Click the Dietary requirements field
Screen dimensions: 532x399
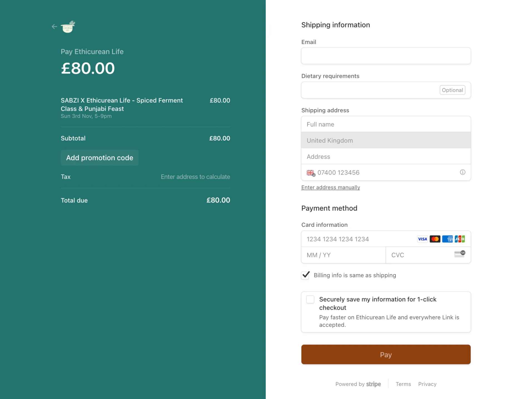click(x=370, y=90)
